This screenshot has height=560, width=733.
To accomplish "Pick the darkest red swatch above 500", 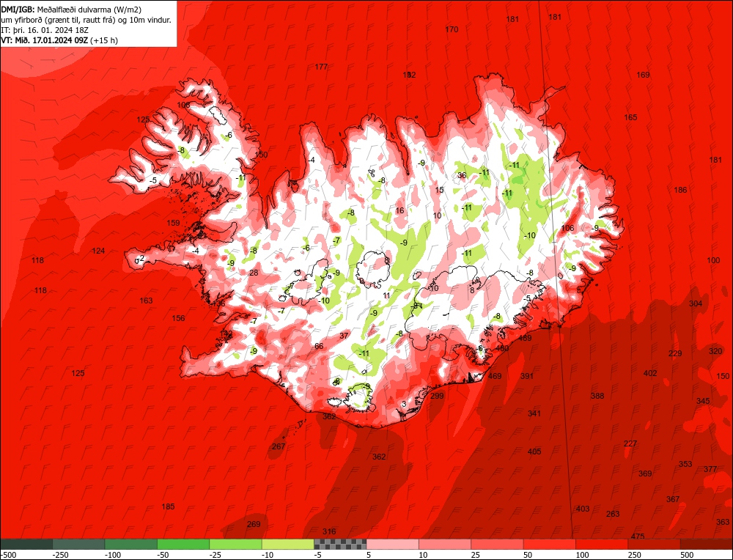I will click(x=707, y=544).
